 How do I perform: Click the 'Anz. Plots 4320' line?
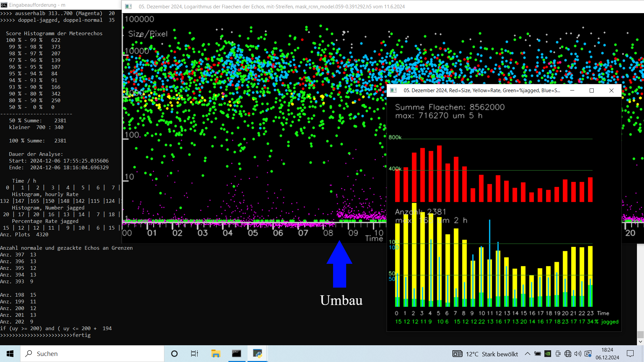coord(24,235)
